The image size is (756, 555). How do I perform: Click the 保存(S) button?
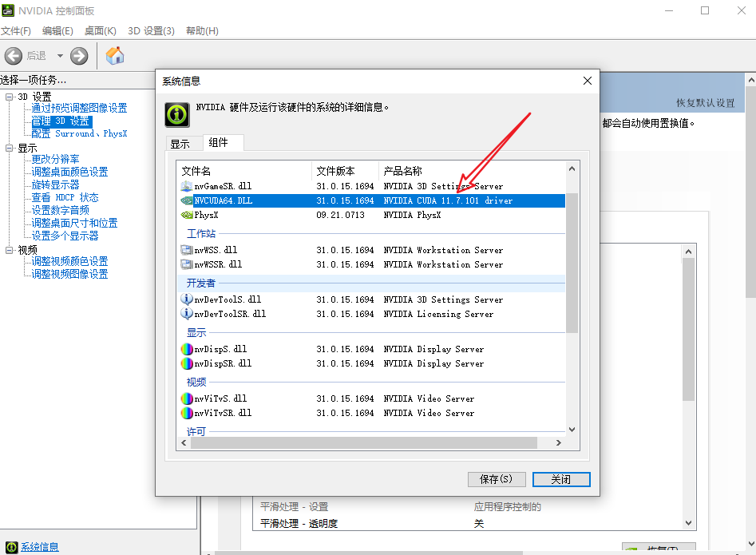pos(497,479)
